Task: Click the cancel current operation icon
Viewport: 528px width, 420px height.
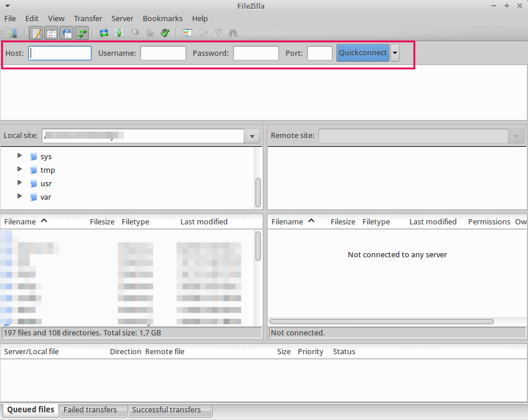Action: click(134, 33)
